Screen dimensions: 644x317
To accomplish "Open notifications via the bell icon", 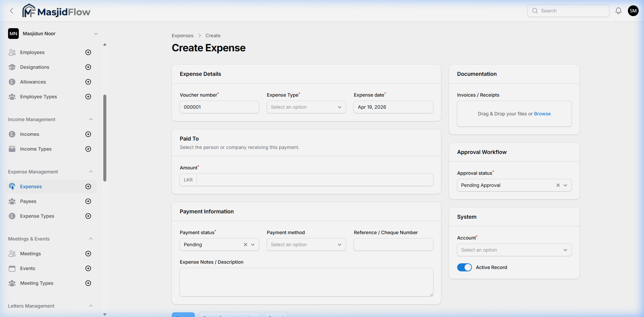I will pos(618,10).
